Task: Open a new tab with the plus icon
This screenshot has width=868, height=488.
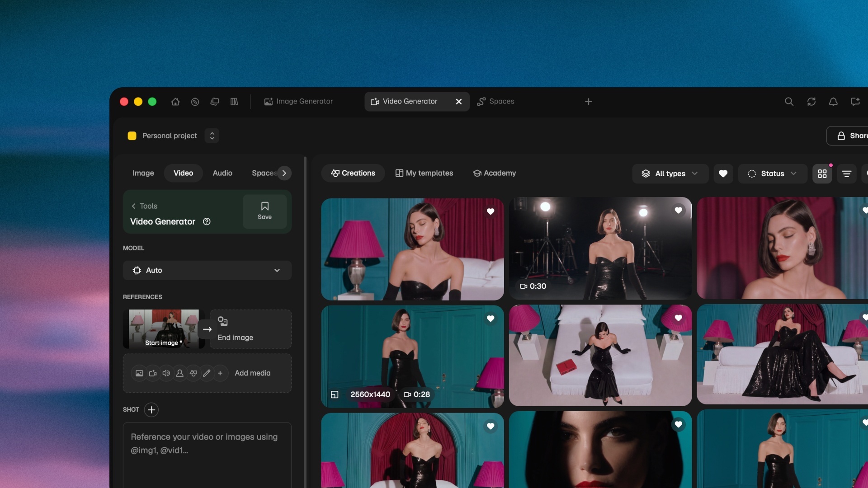Action: [588, 102]
